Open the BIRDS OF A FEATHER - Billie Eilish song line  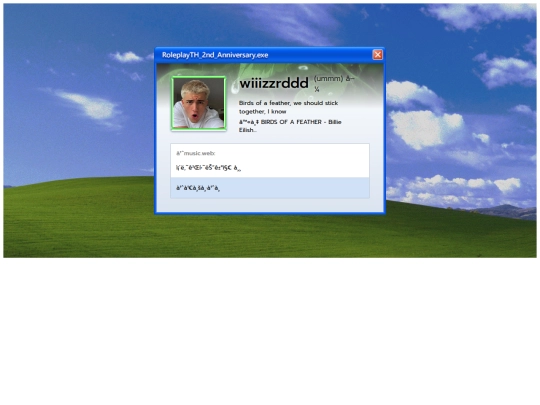(x=290, y=126)
